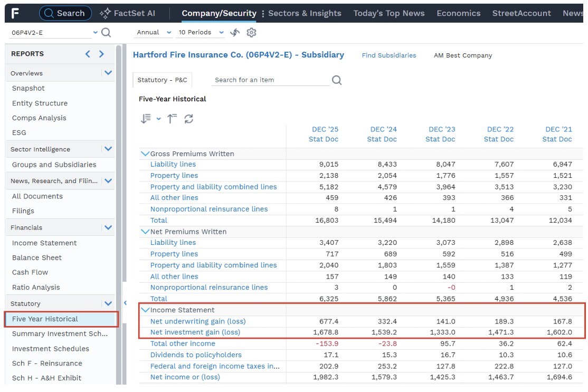Click the Search for an item field
This screenshot has height=392, width=588.
click(270, 80)
